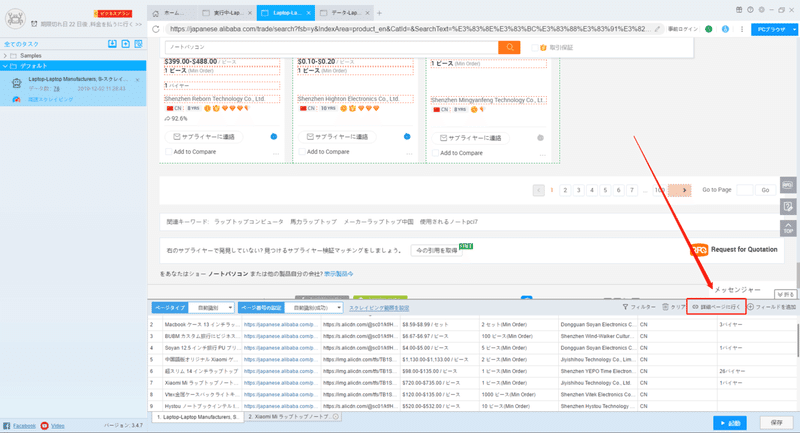Click the blue chat dot on Shenzhen Highton card

407,136
